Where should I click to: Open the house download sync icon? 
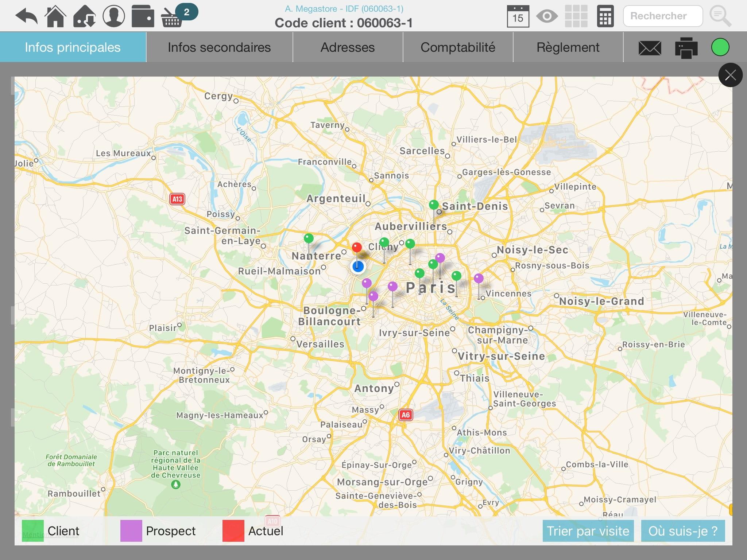tap(84, 16)
